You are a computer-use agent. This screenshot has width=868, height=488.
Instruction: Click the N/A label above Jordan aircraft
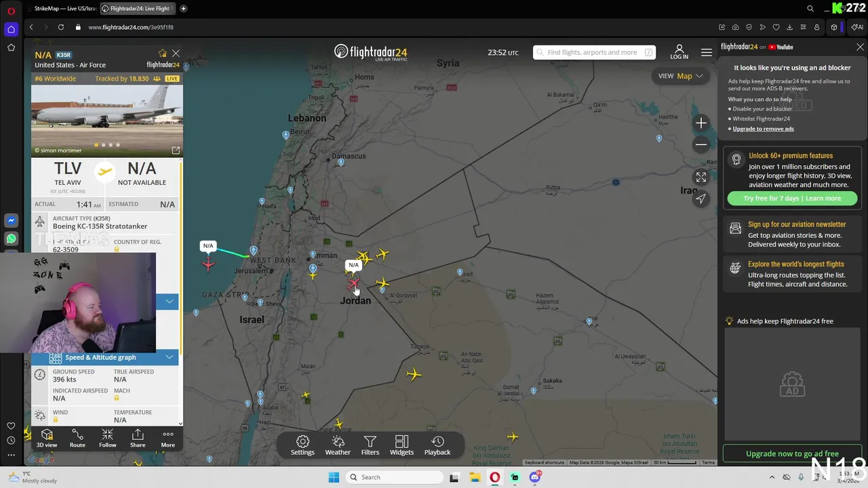353,265
